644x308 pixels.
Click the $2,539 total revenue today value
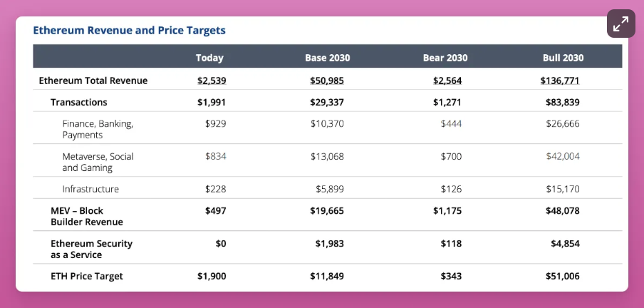212,81
